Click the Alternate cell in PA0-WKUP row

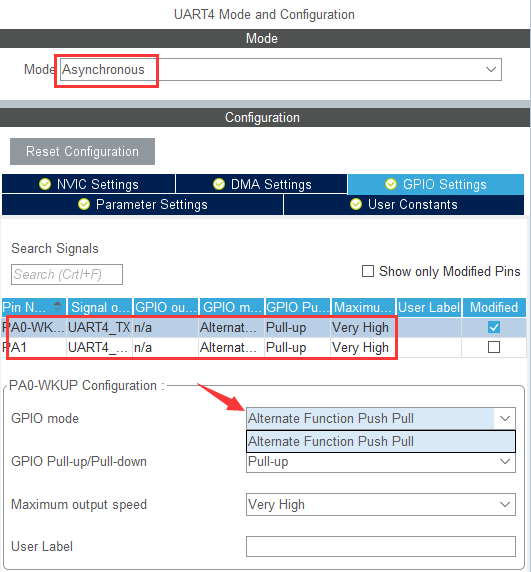click(231, 328)
